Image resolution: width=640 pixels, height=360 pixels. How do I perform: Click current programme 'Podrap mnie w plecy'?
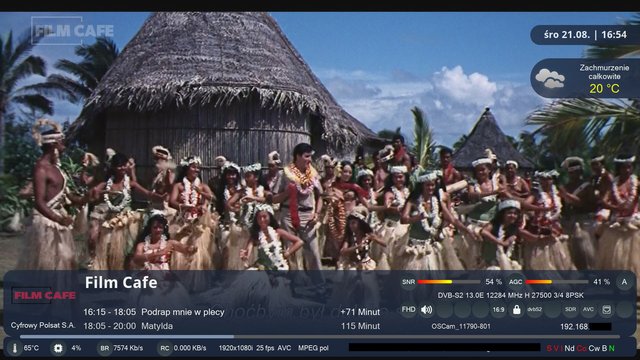183,312
